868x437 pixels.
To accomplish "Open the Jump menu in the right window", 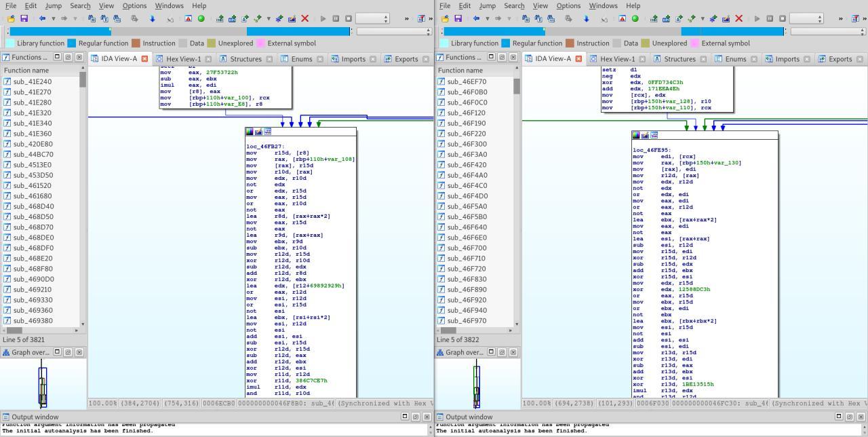I will pyautogui.click(x=488, y=5).
